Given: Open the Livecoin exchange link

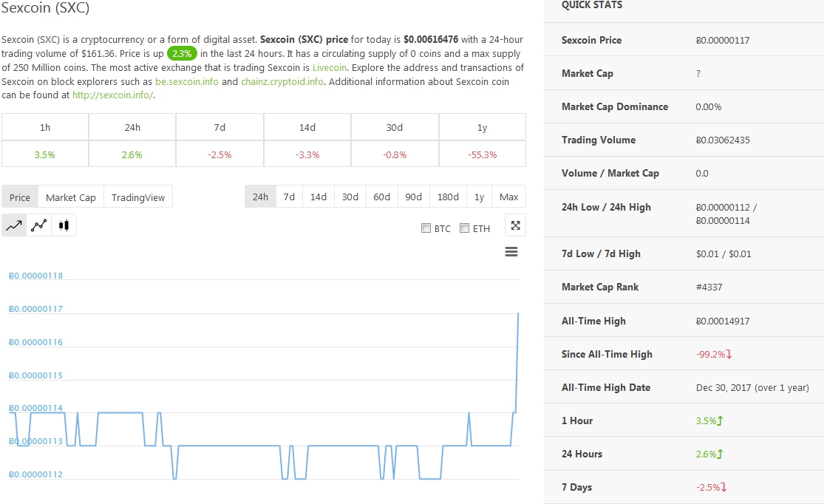Looking at the screenshot, I should point(330,67).
